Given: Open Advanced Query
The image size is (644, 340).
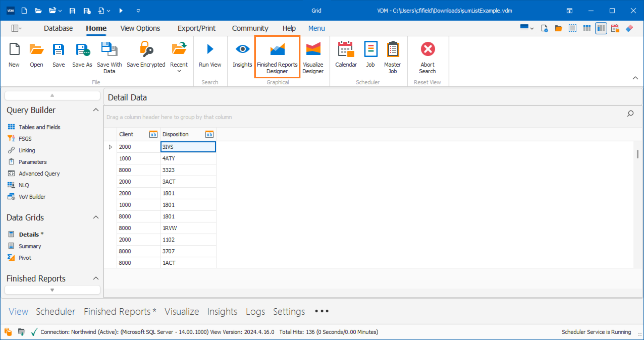Looking at the screenshot, I should pyautogui.click(x=39, y=174).
